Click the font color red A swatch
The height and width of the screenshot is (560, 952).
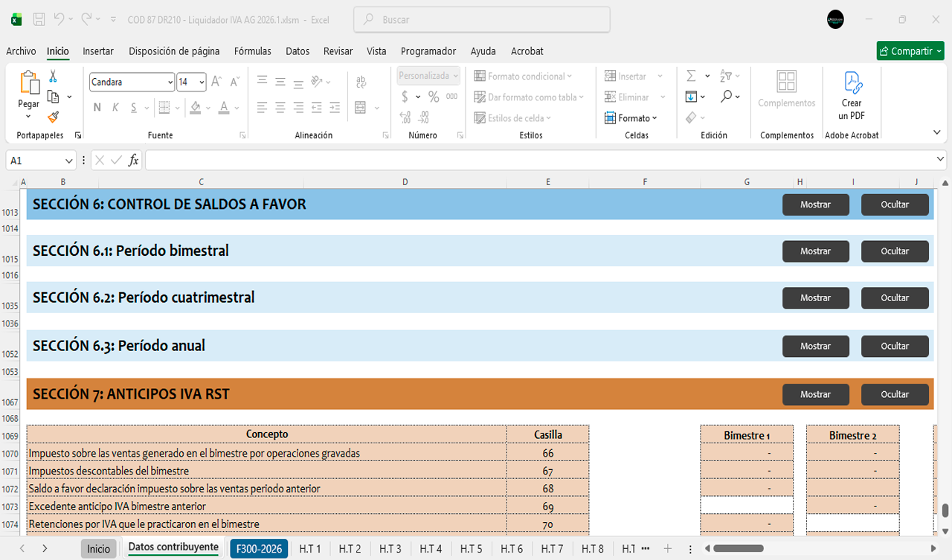coord(224,107)
